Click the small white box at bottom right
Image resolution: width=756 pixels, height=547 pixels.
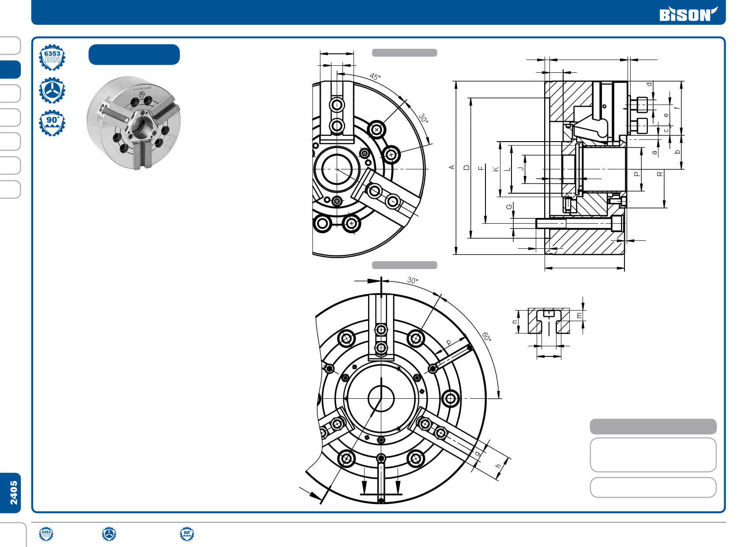tap(653, 487)
